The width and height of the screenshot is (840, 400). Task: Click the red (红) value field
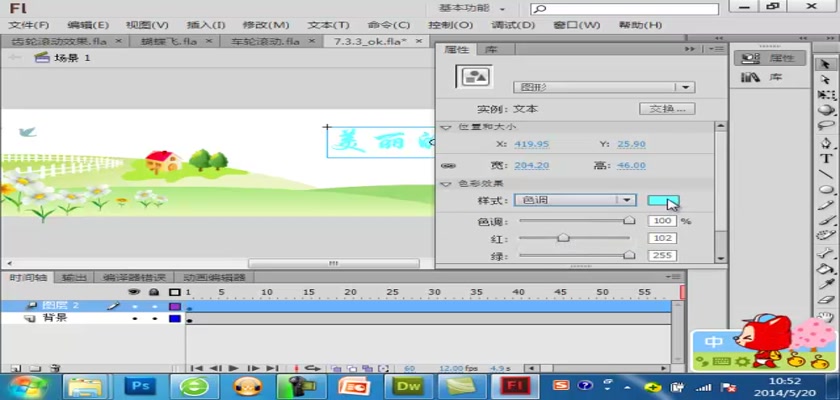[661, 238]
